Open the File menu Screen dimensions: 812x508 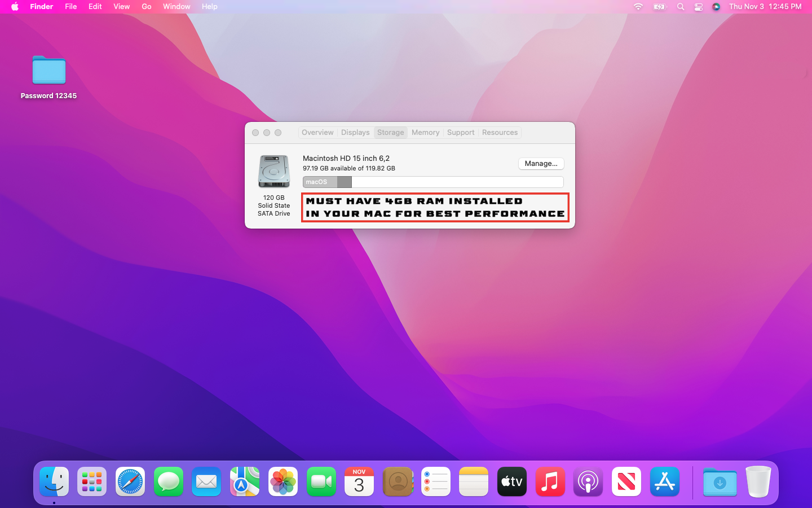[71, 7]
